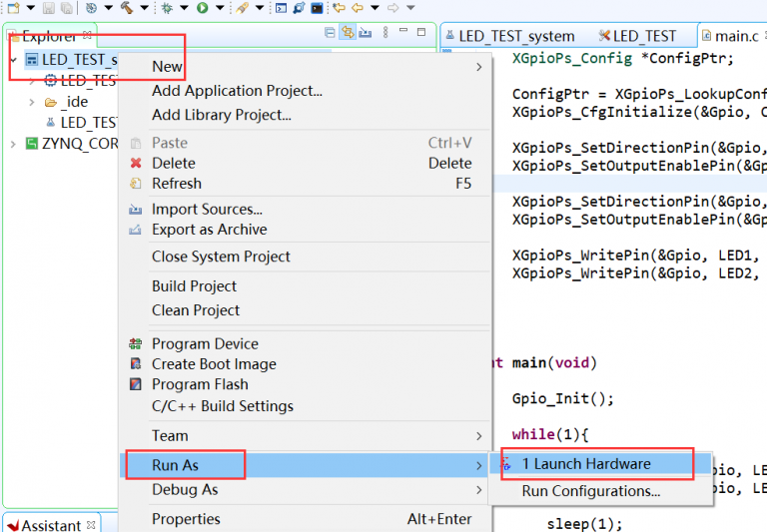Click Collapse All icon in Explorer panel
Screen dimensions: 767x532
point(331,33)
